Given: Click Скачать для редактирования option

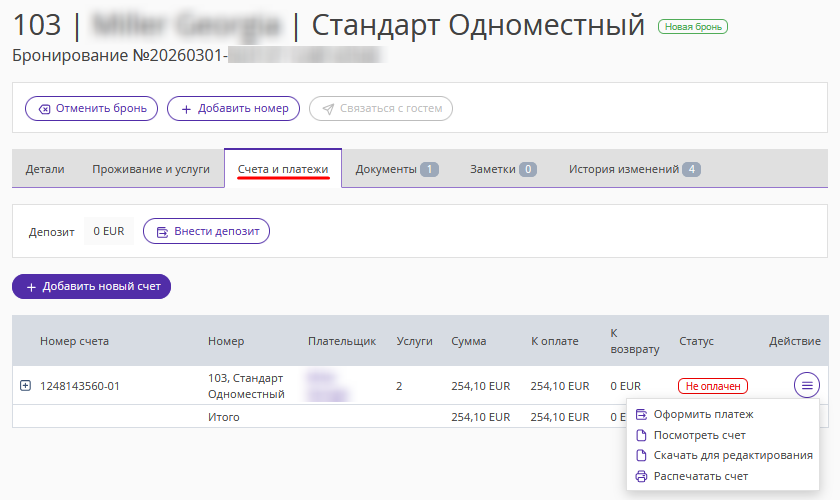Looking at the screenshot, I should coord(732,455).
